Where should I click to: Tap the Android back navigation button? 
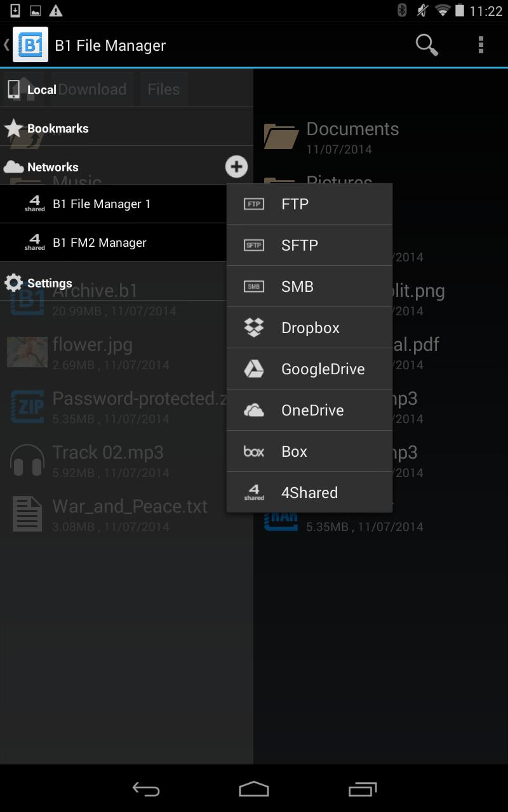tap(145, 789)
